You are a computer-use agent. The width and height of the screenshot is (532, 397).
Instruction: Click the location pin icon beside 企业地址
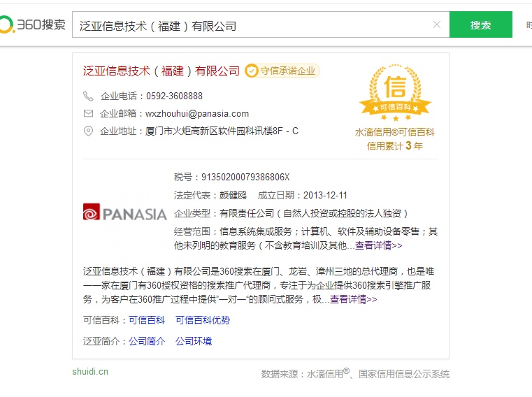88,131
